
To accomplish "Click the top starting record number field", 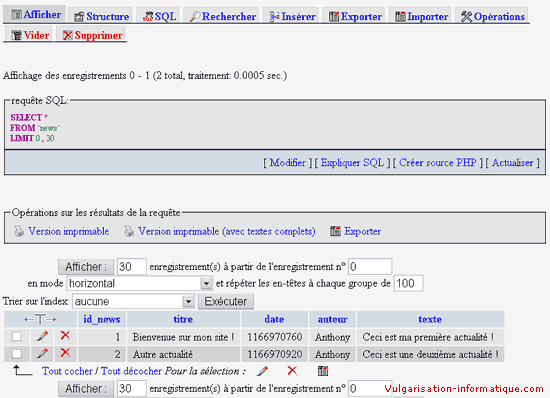I will pos(370,267).
